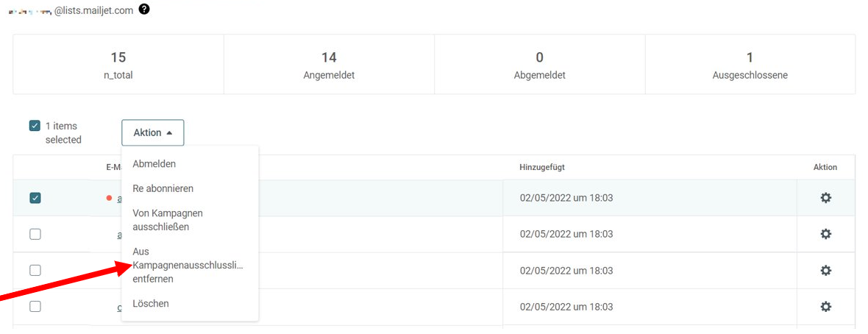Open the gear for the email starting with c
Image resolution: width=868 pixels, height=334 pixels.
point(825,306)
